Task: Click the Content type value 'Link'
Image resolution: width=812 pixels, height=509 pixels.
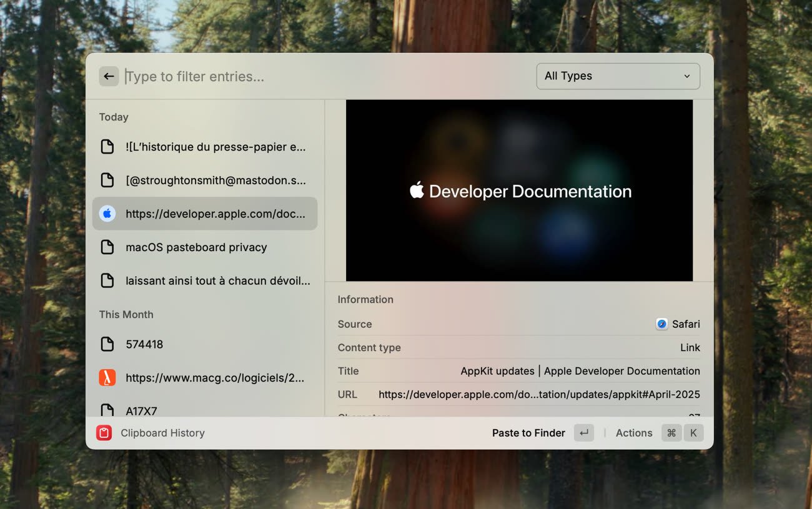Action: coord(690,348)
